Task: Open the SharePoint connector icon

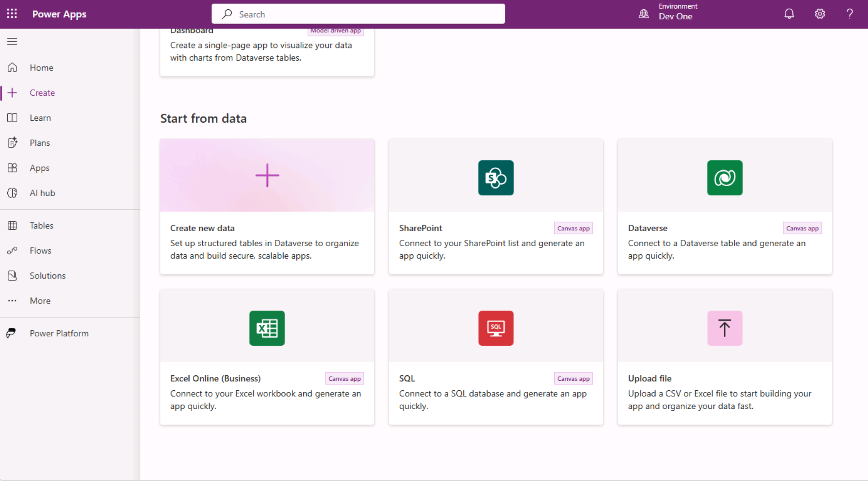Action: pyautogui.click(x=495, y=177)
